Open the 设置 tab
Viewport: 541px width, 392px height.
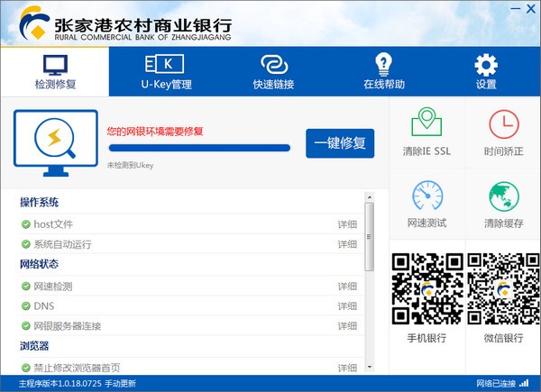click(x=486, y=72)
